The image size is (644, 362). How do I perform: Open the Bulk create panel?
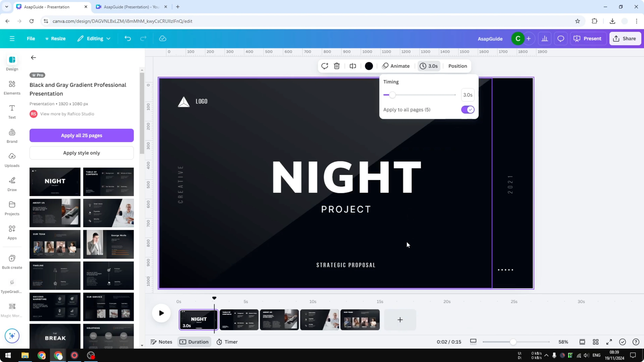pos(12,261)
